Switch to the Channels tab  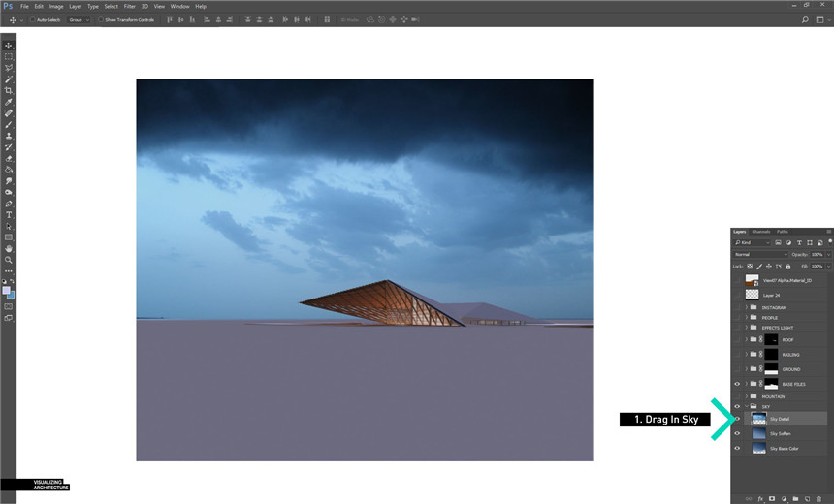click(x=761, y=232)
